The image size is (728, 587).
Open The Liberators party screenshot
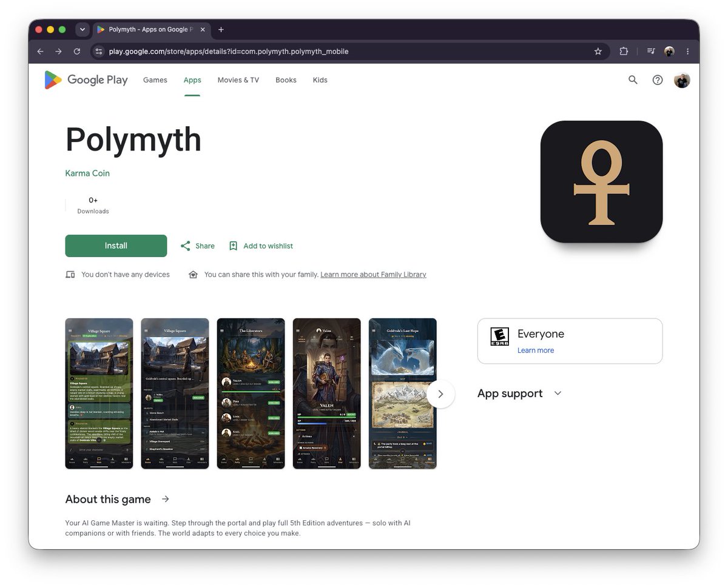pos(251,394)
